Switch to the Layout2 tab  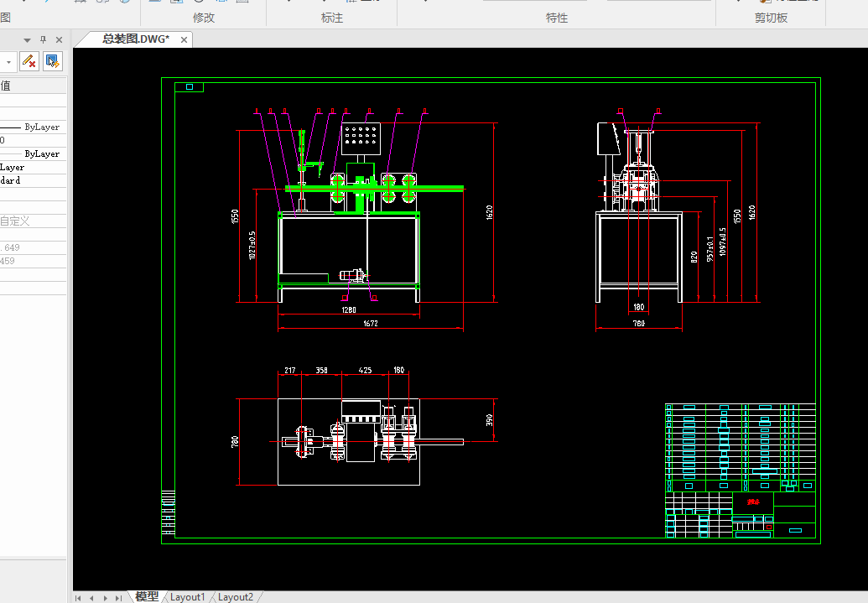click(x=236, y=597)
